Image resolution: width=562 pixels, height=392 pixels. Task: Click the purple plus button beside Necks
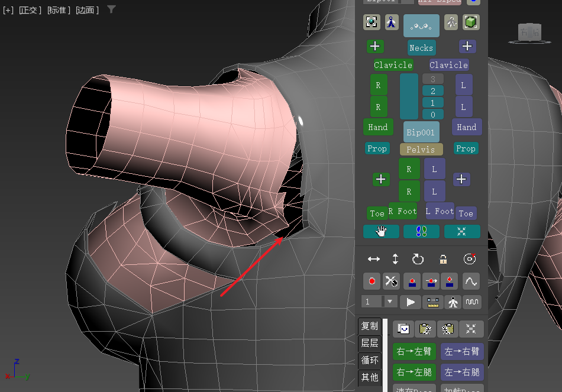[x=467, y=46]
